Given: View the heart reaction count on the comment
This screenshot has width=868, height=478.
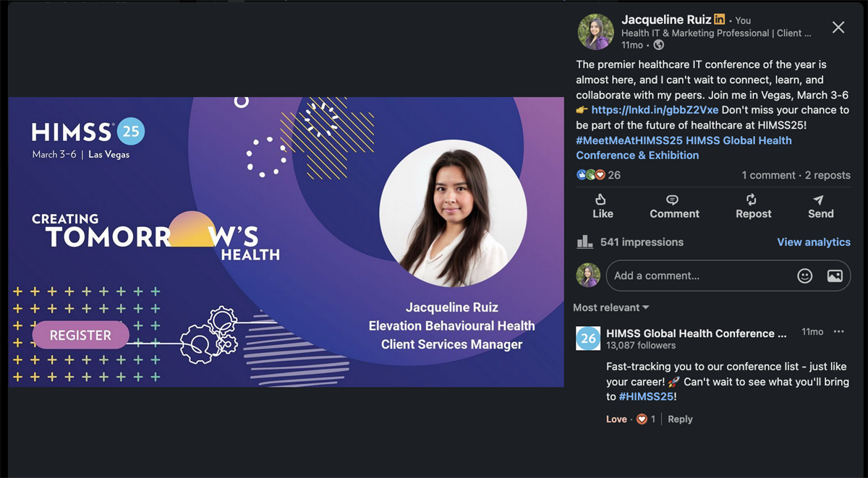Looking at the screenshot, I should pos(646,419).
